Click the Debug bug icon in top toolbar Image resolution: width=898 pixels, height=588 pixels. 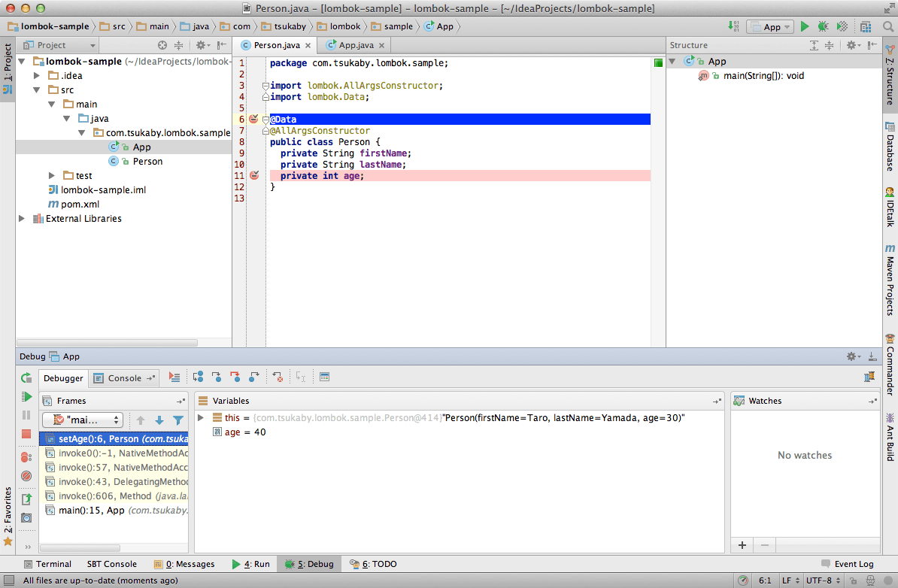pyautogui.click(x=824, y=26)
